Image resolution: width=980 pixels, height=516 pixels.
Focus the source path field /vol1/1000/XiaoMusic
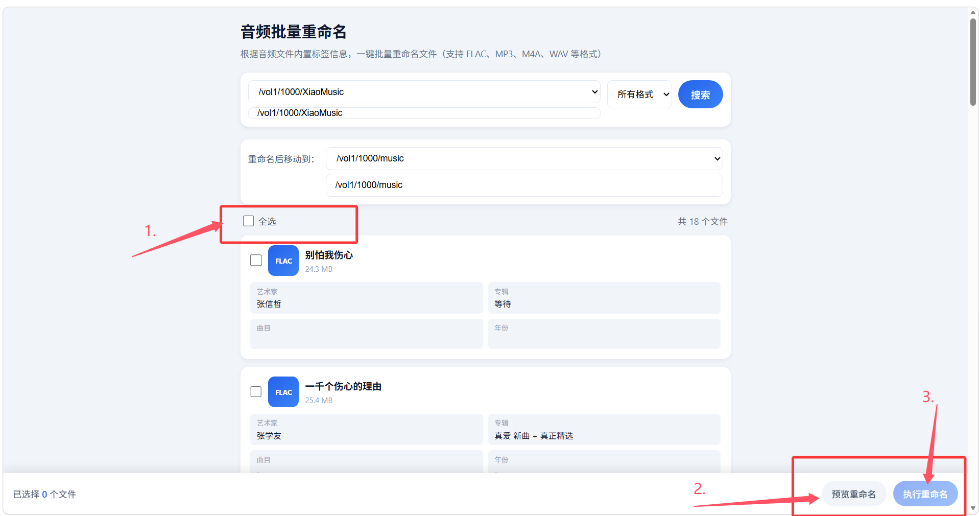click(x=424, y=113)
